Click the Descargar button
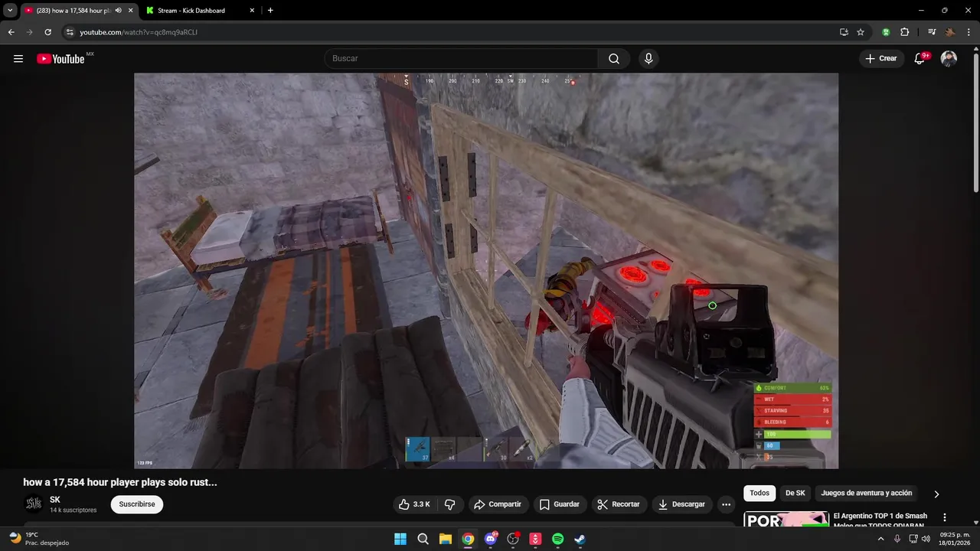The width and height of the screenshot is (980, 551). pyautogui.click(x=682, y=504)
